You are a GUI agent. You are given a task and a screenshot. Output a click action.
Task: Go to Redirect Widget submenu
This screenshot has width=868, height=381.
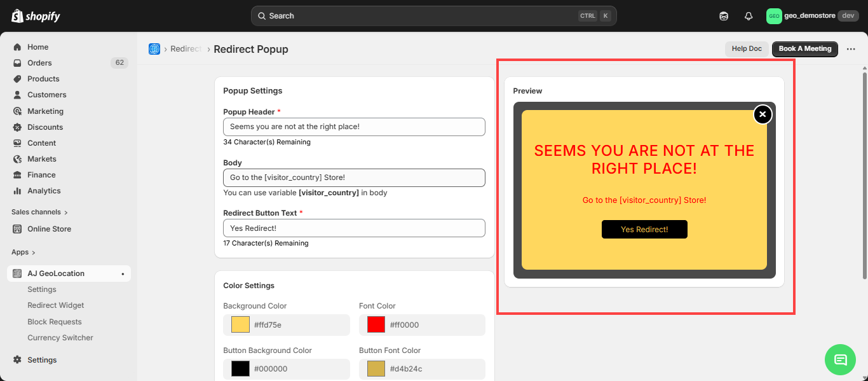point(56,305)
